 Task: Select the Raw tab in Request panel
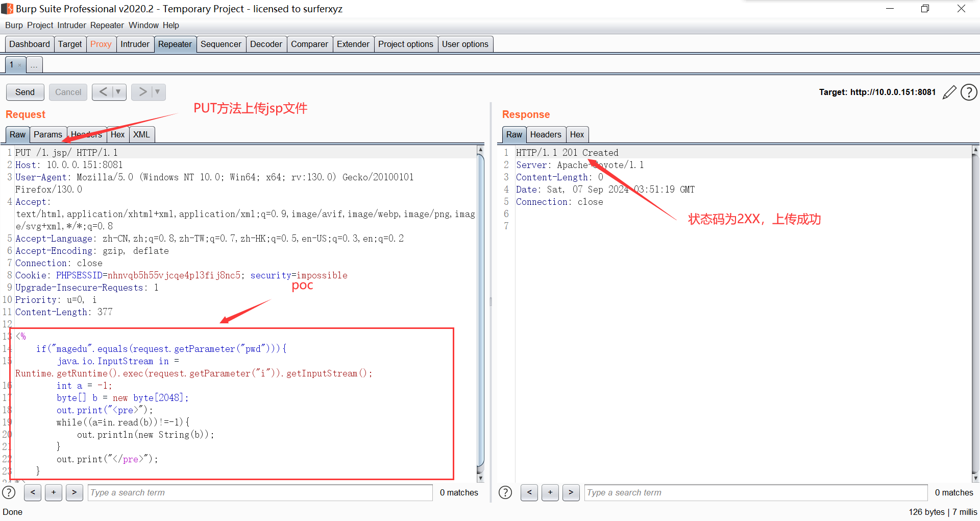pos(17,134)
